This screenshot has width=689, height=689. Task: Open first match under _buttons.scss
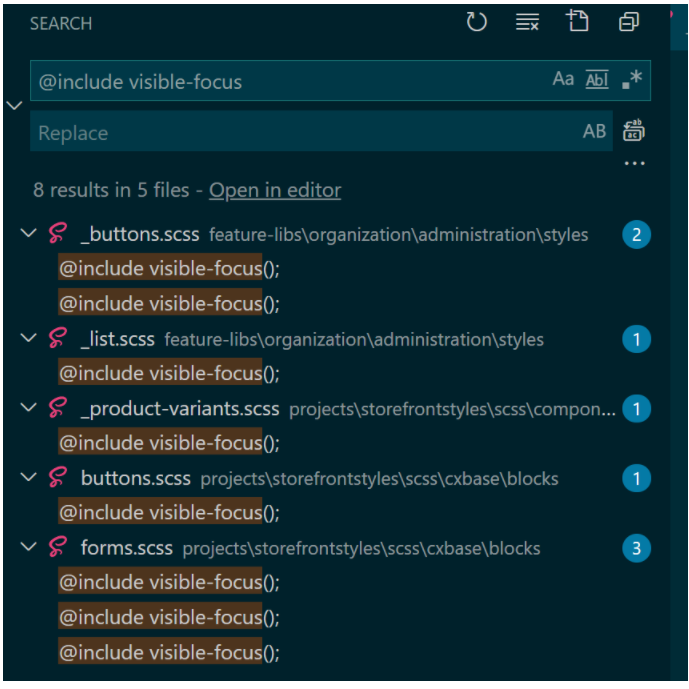tap(169, 268)
